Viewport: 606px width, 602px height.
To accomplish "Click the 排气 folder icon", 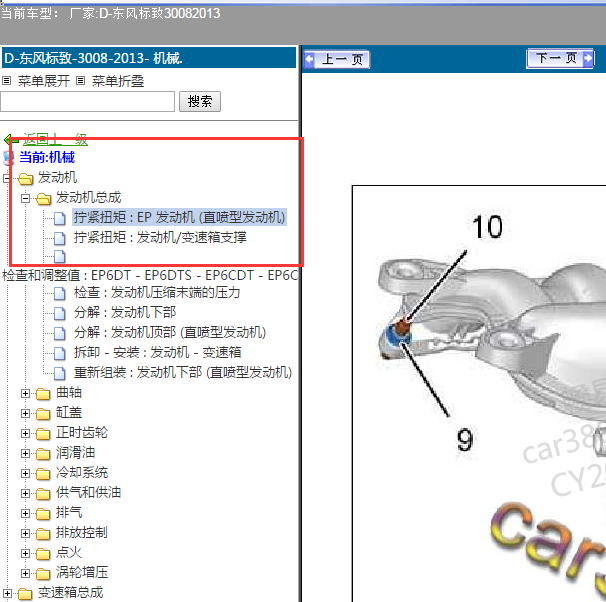I will point(43,514).
